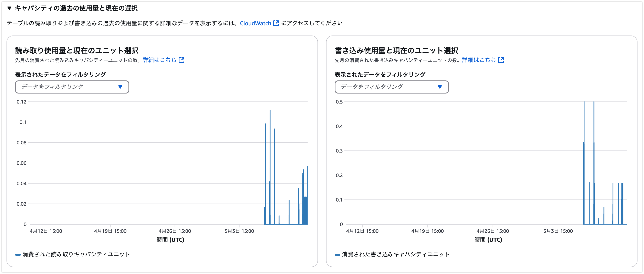Click external link icon in write usage panel
The image size is (644, 274).
click(x=501, y=60)
